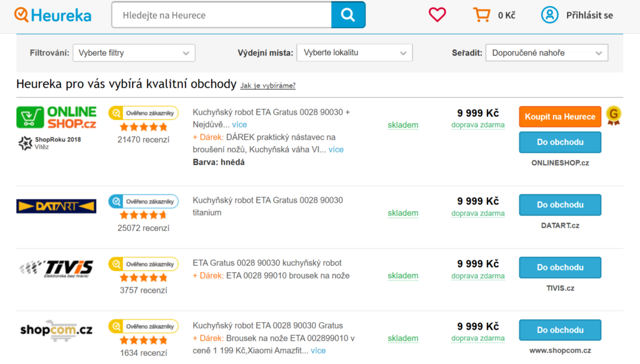Open the Jak je vybíráme? link

[x=267, y=86]
